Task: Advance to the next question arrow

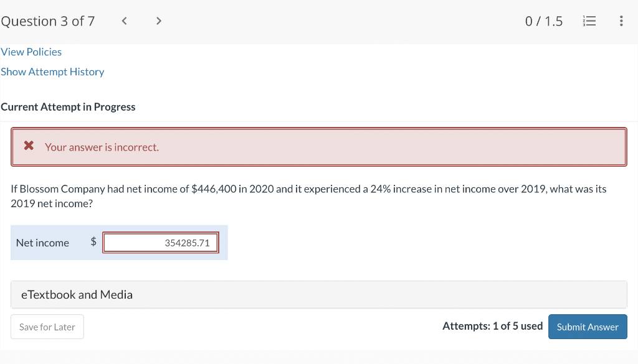Action: click(x=159, y=21)
